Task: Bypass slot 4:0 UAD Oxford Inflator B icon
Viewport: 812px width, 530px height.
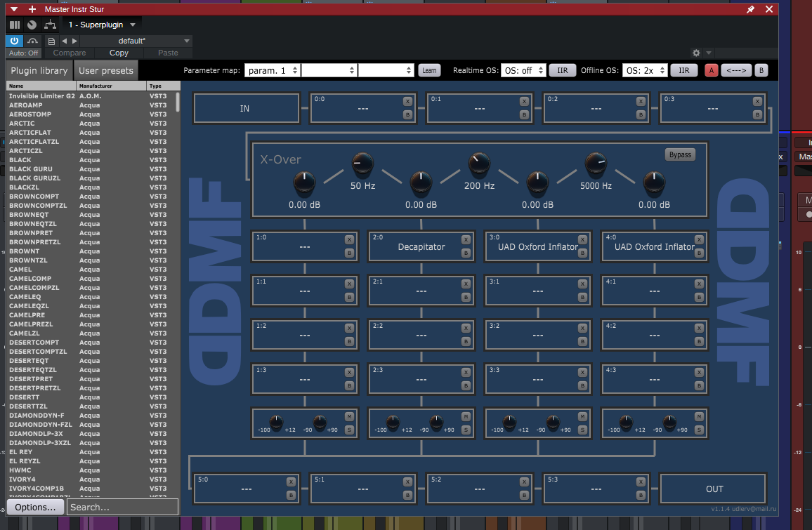Action: tap(699, 253)
